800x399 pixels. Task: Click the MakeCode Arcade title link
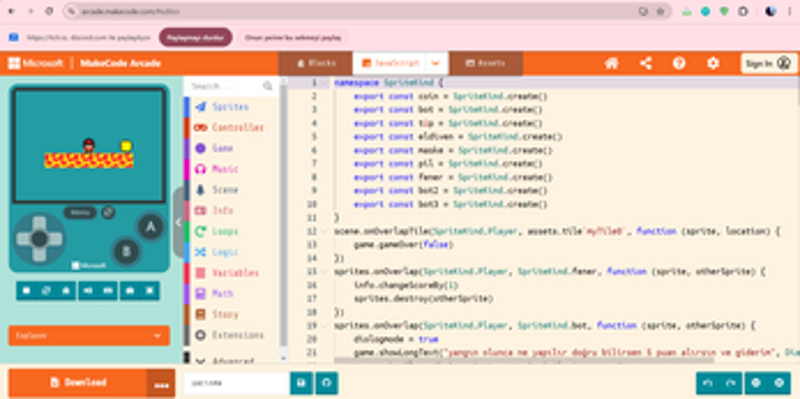pos(120,63)
